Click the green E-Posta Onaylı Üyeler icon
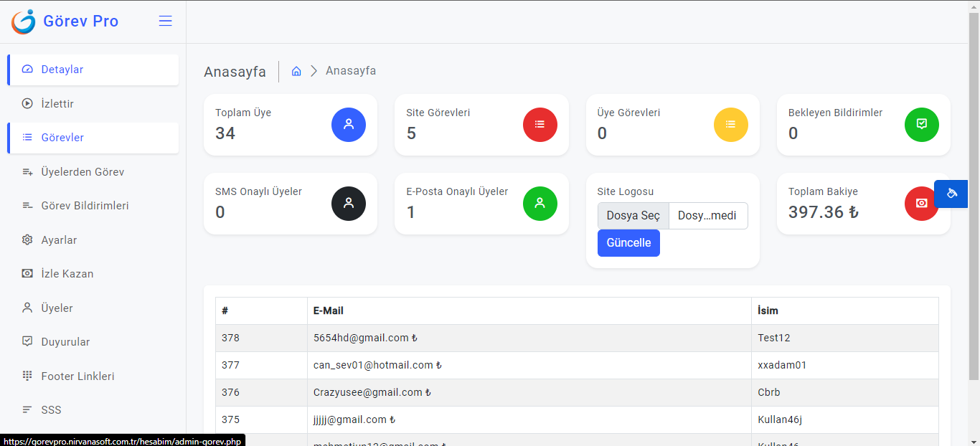The width and height of the screenshot is (980, 446). [x=540, y=203]
